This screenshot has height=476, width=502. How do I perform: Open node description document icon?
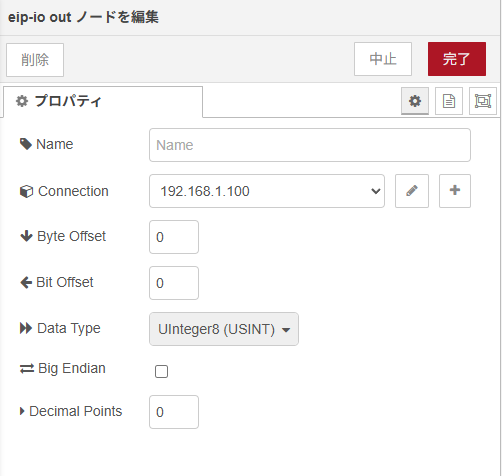click(449, 101)
